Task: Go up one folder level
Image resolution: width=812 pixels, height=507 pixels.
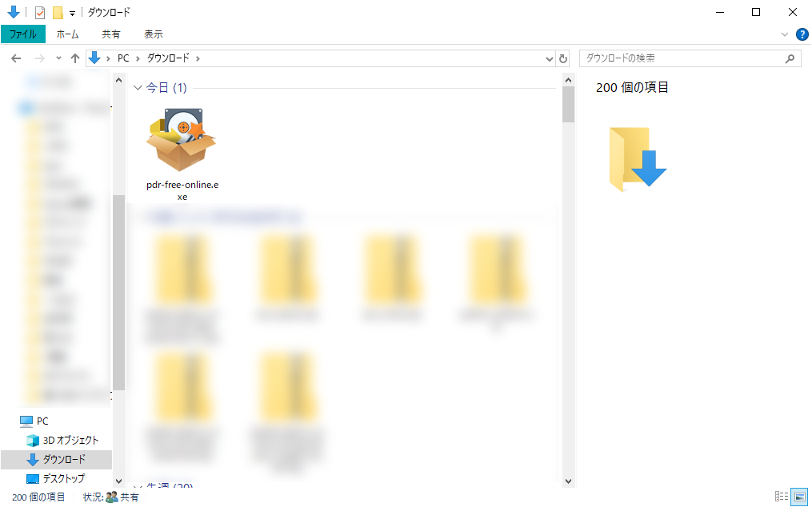Action: (x=75, y=58)
